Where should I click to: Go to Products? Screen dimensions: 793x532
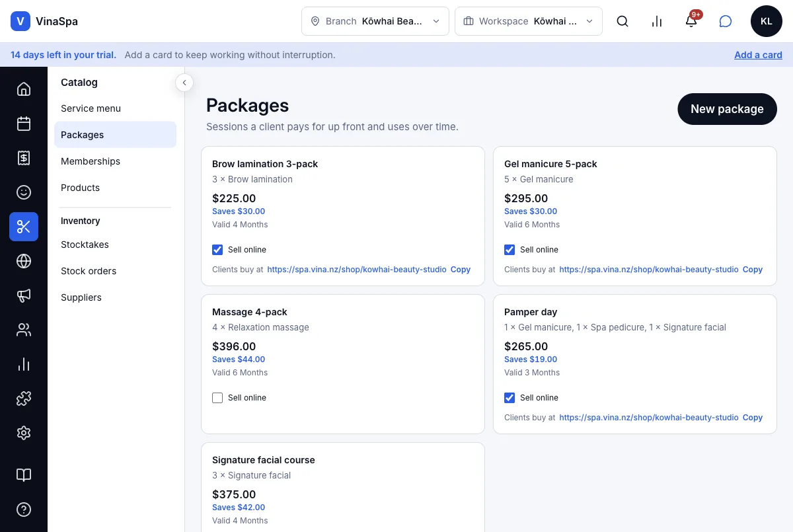pyautogui.click(x=115, y=188)
